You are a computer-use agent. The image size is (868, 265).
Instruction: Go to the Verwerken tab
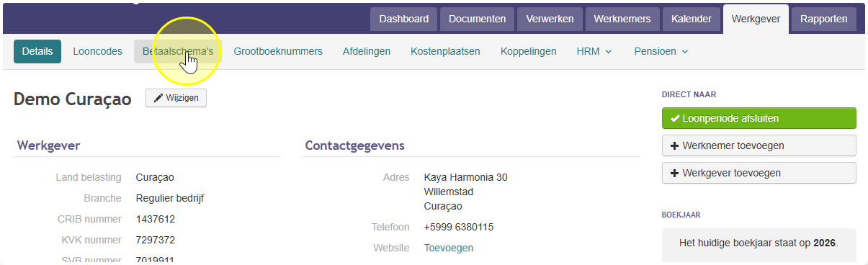[x=550, y=19]
